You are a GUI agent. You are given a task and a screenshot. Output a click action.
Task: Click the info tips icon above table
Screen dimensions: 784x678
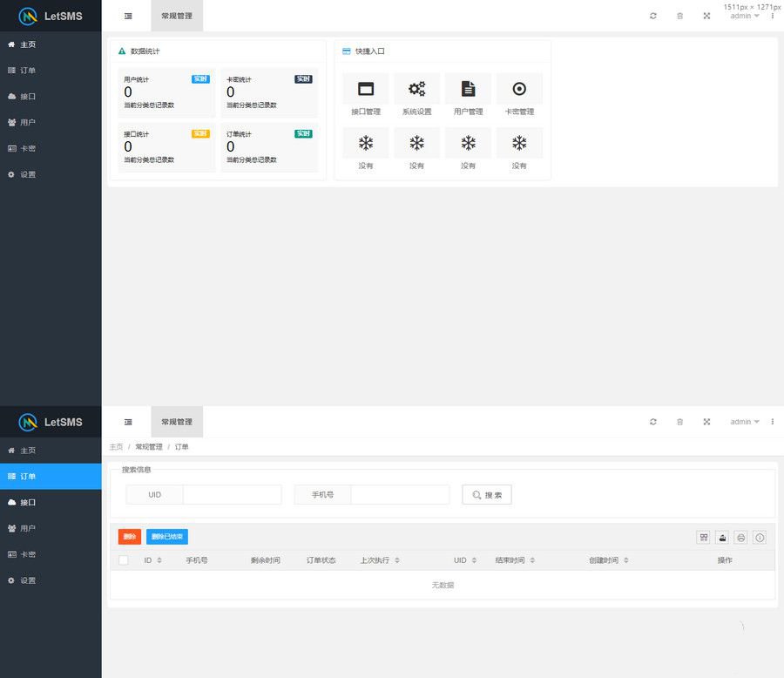(760, 538)
